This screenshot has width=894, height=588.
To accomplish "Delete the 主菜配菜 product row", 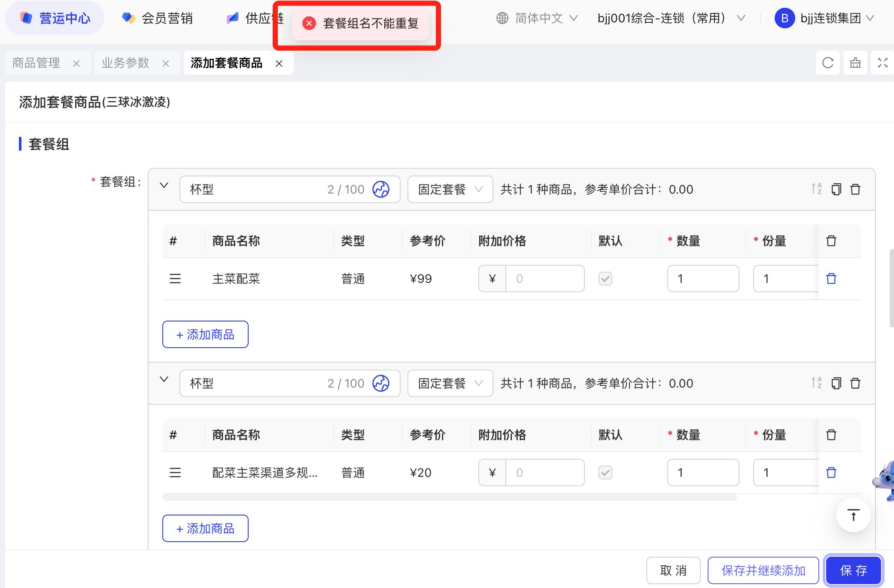I will (831, 279).
